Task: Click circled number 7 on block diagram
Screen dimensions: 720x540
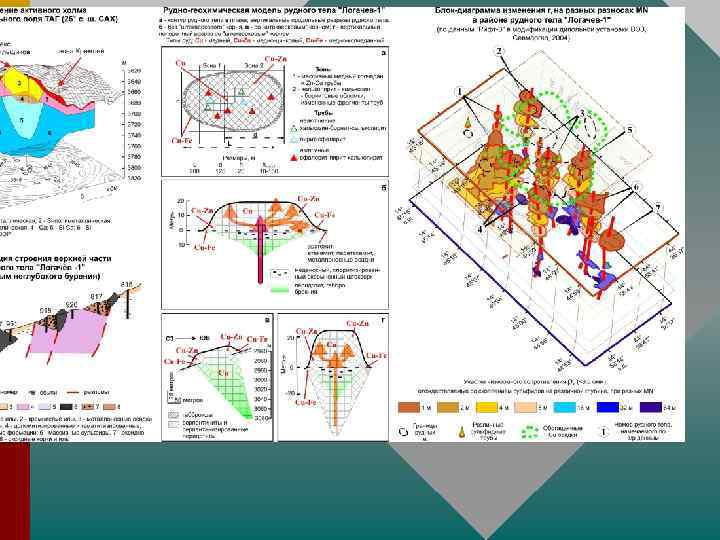Action: click(658, 208)
